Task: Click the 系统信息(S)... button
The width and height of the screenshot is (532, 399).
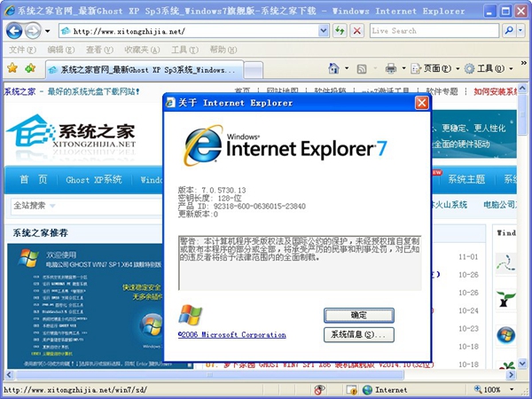Action: [358, 334]
